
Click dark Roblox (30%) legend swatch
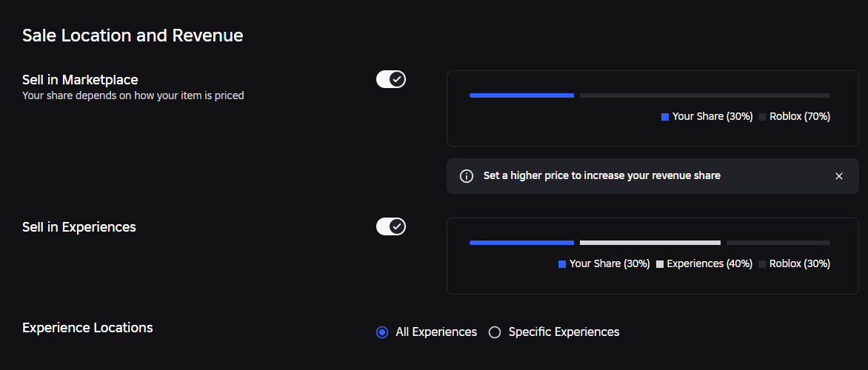pyautogui.click(x=762, y=264)
